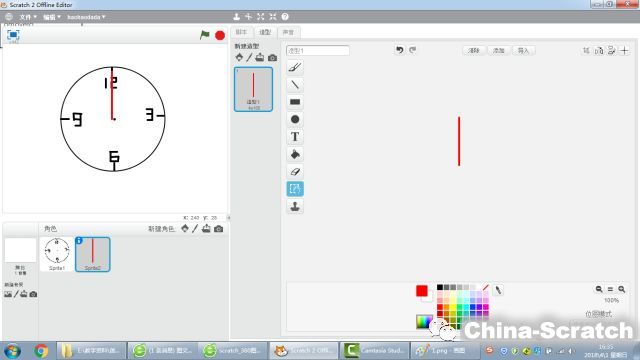Choose backdrop from library icon
The image size is (640, 360).
click(8, 294)
